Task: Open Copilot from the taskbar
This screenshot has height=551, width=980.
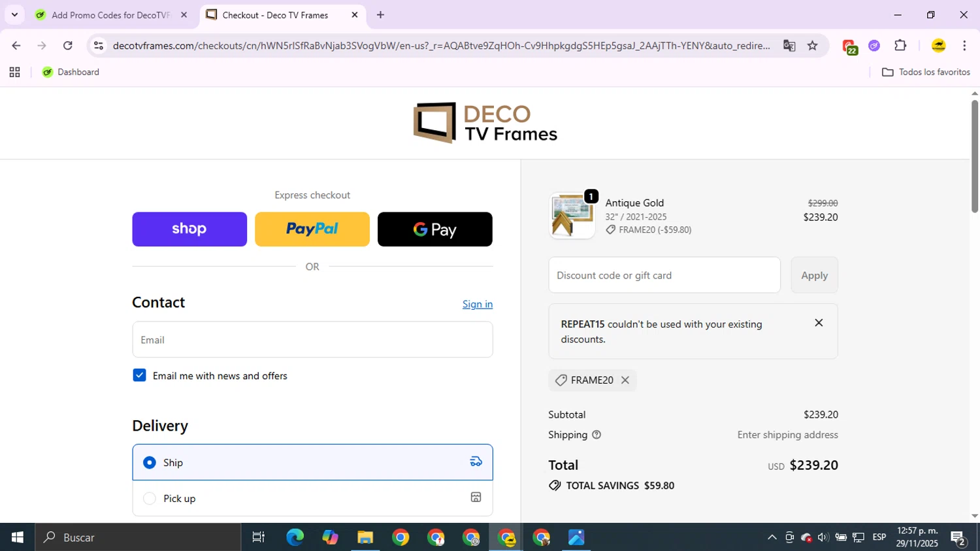Action: [x=330, y=537]
